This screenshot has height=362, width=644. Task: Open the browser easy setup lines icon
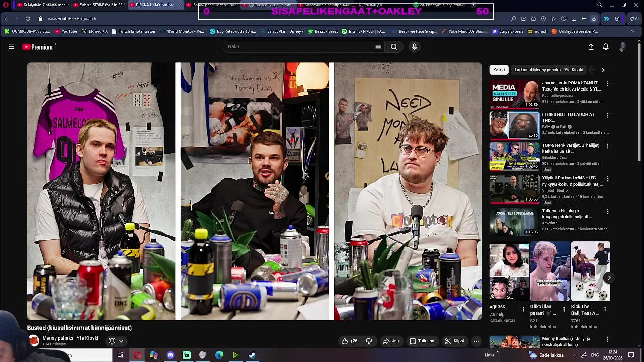[584, 19]
